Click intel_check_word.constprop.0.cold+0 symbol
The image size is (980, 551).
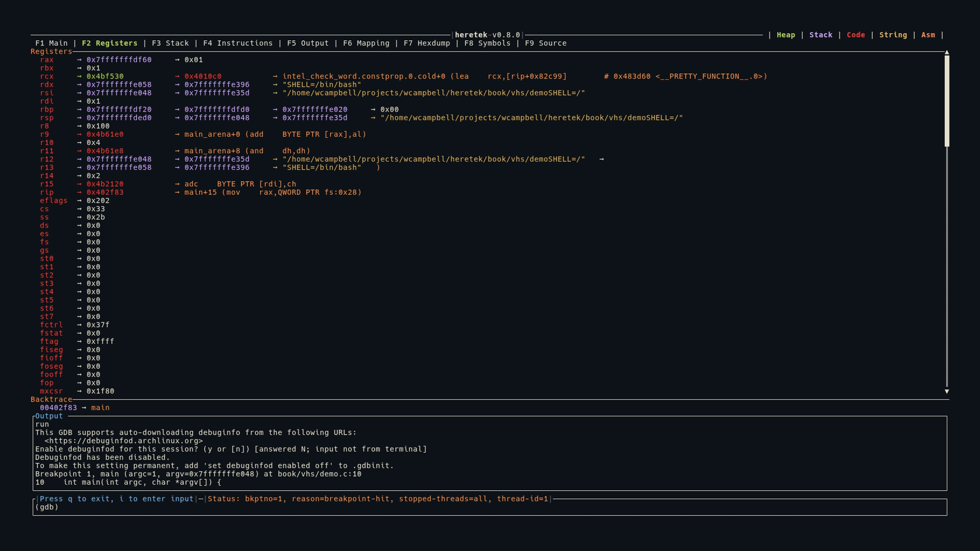(x=364, y=77)
